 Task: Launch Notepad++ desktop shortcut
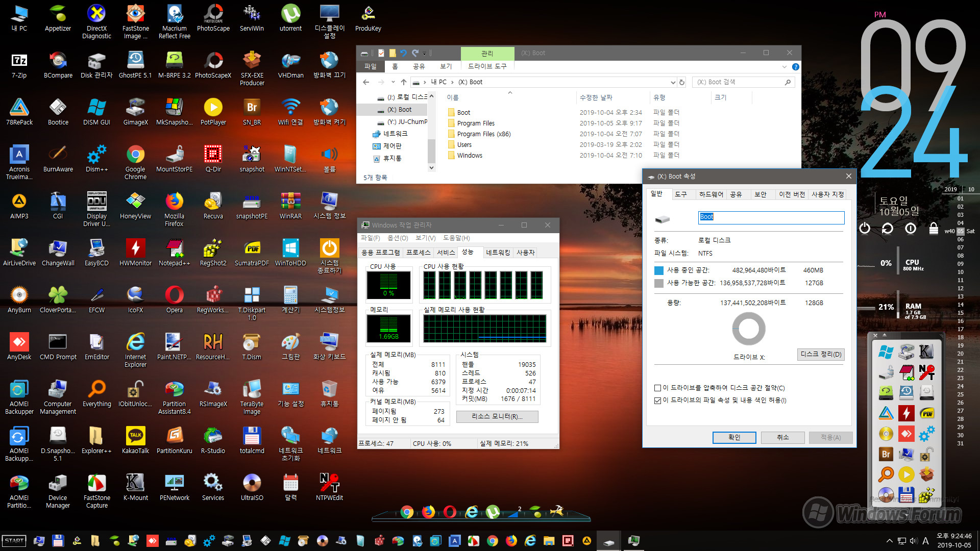pyautogui.click(x=174, y=253)
